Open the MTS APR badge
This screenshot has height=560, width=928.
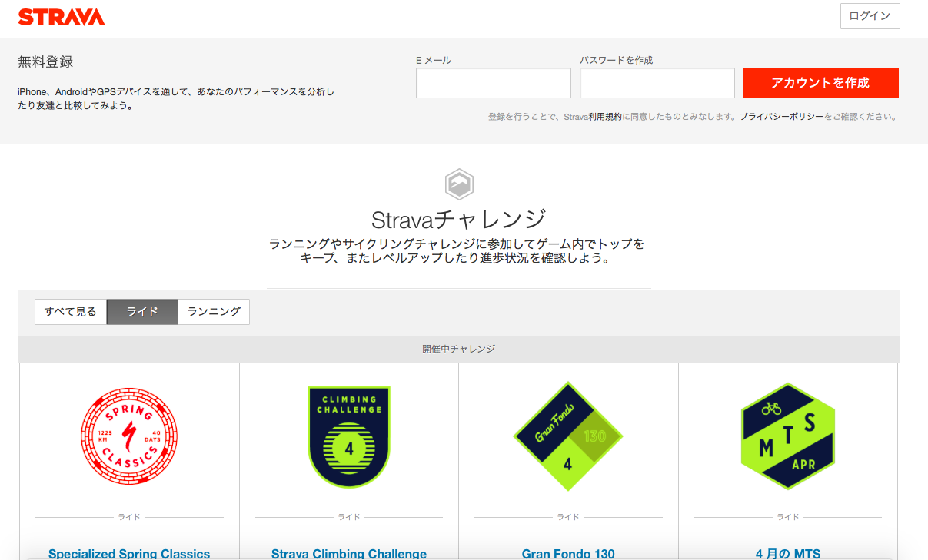(x=788, y=436)
